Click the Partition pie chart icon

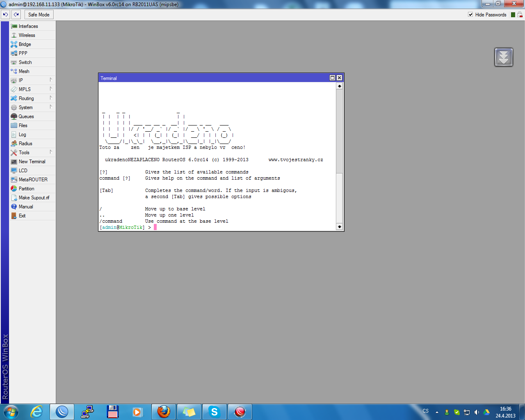[x=14, y=189]
